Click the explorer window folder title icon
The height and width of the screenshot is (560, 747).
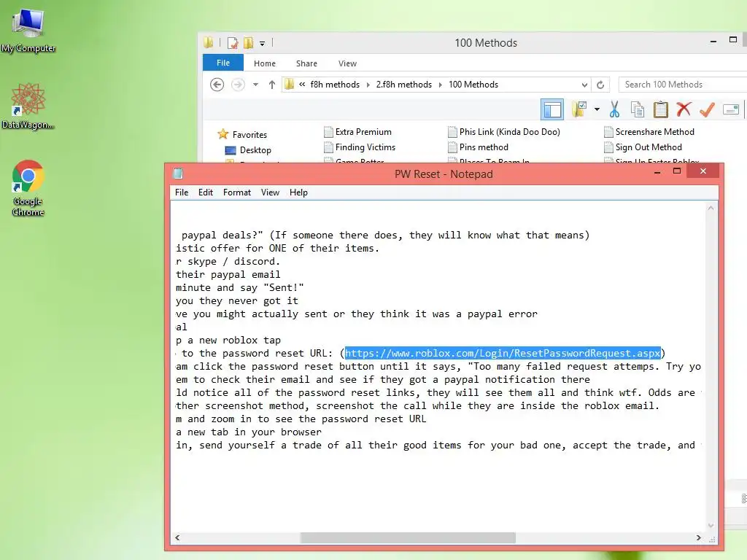208,42
